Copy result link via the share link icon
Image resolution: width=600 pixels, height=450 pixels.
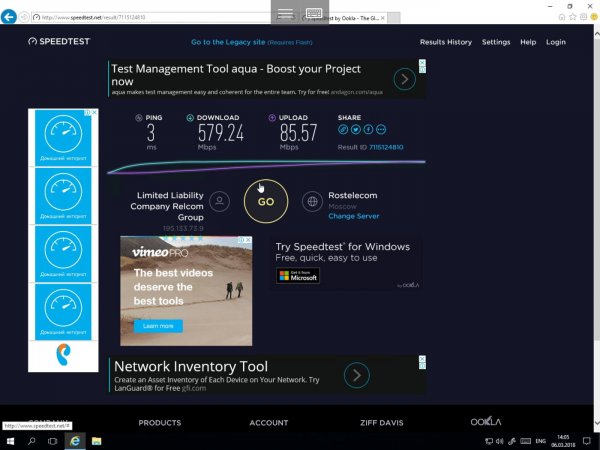point(343,129)
